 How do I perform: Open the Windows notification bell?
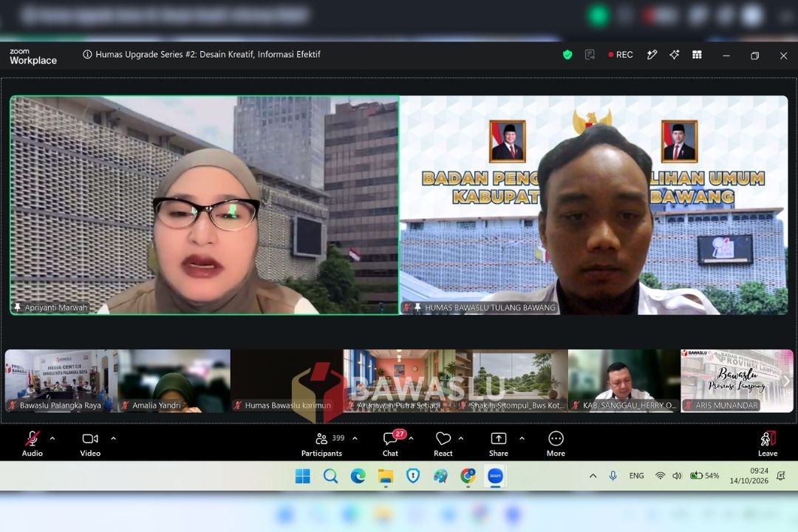(781, 476)
